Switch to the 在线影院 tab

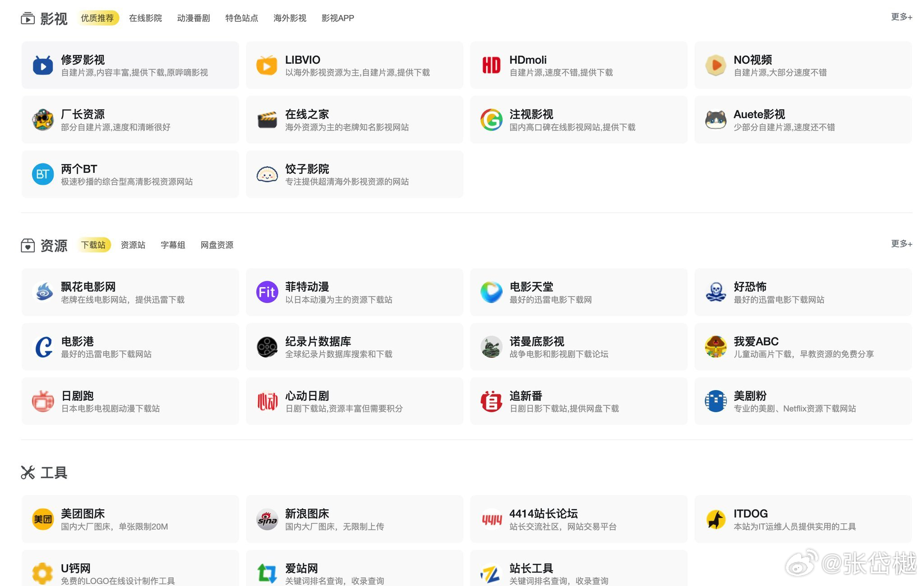point(145,18)
